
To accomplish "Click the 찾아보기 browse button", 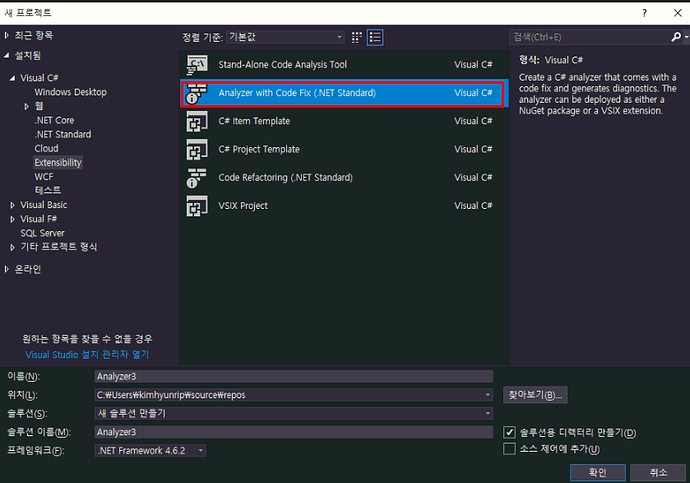I will tap(535, 395).
